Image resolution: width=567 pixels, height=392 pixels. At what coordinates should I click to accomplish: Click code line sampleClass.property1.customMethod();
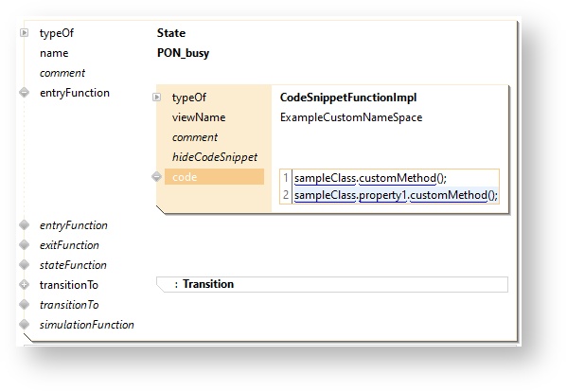[396, 195]
